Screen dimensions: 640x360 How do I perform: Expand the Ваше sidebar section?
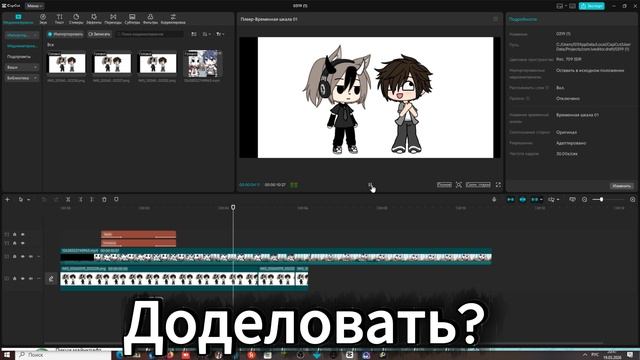click(x=22, y=67)
